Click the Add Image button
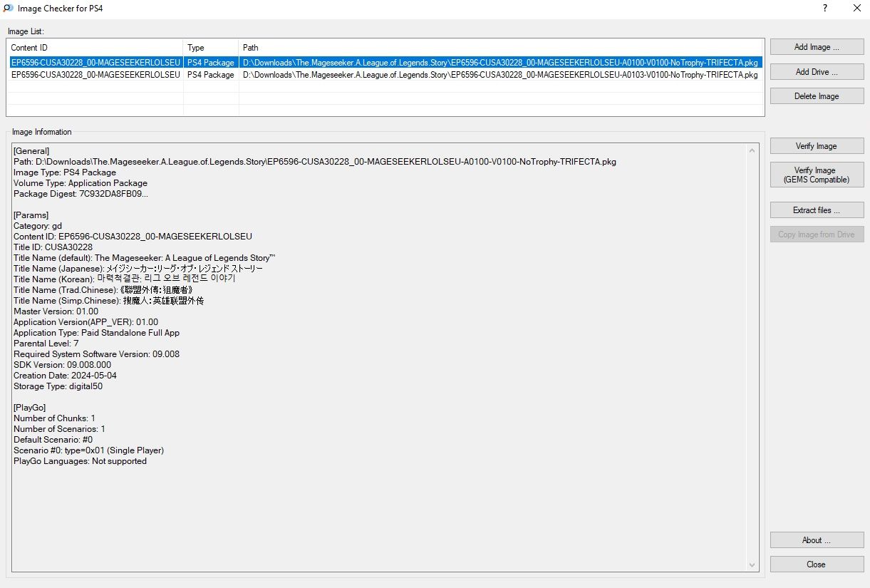Screen dimensions: 870x588 [817, 47]
